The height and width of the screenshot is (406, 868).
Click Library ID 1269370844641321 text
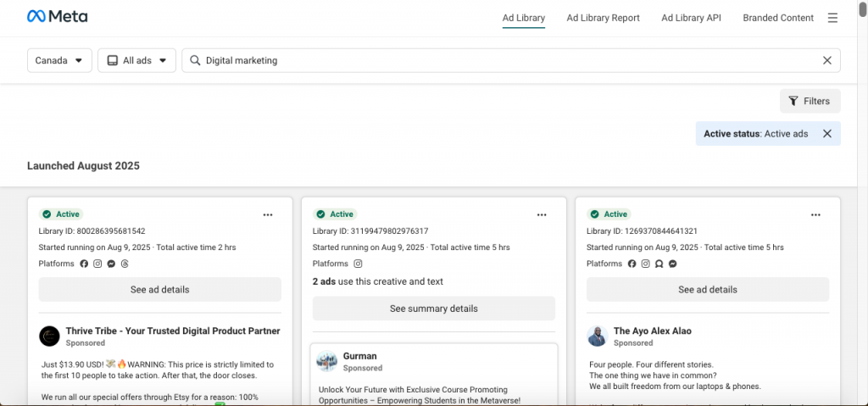click(x=642, y=231)
